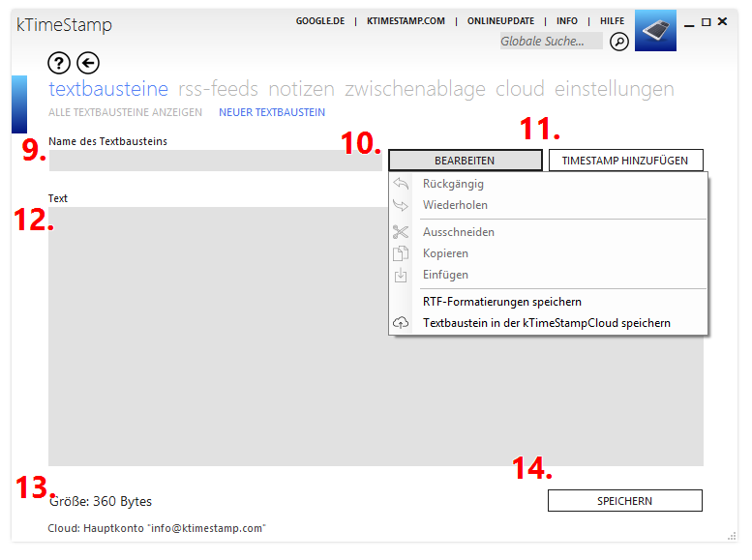Switch to the cloud tab

click(520, 89)
